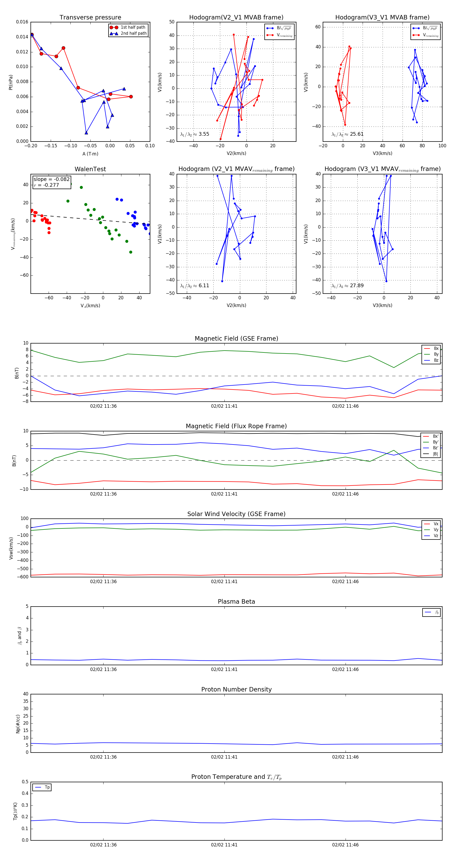
Task: Select 'slope = -0.082' in the WalenTest box
Action: point(52,179)
